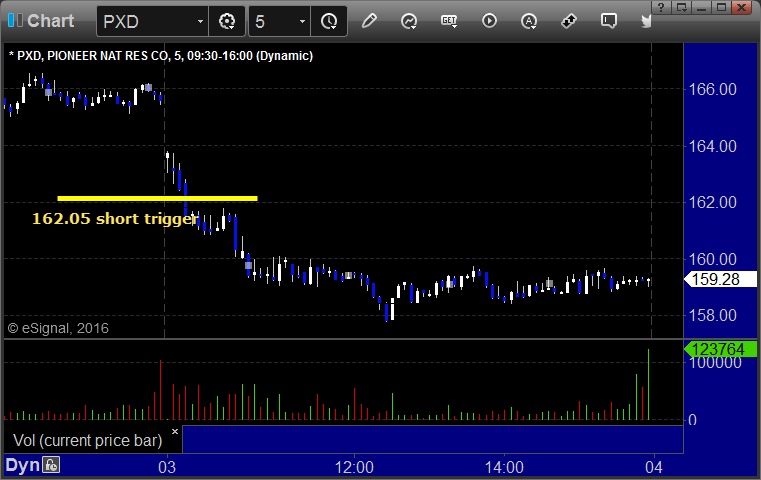
Task: Click the 159.28 current price marker
Action: pyautogui.click(x=720, y=279)
